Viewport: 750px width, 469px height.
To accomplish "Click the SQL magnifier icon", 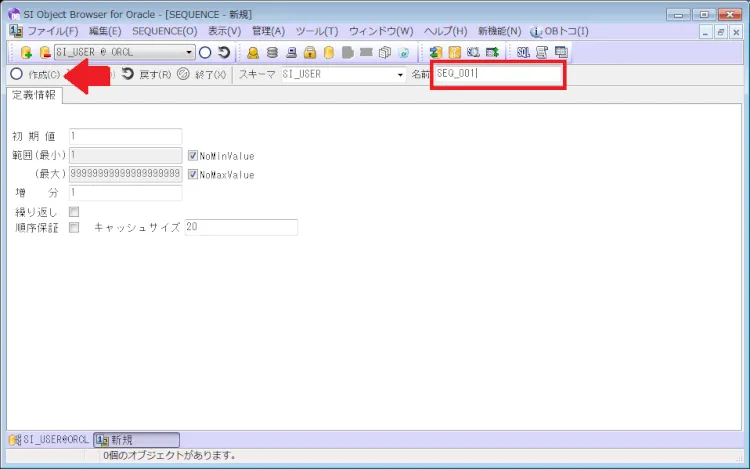I will pos(473,52).
